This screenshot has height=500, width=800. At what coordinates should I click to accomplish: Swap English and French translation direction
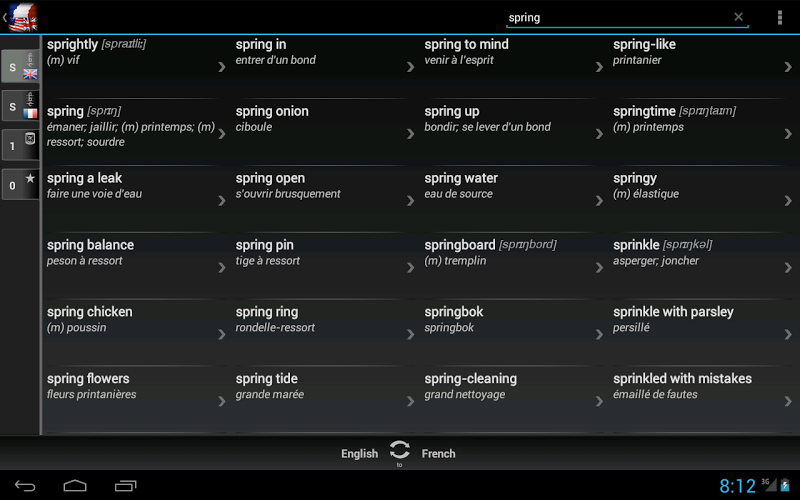pos(400,451)
